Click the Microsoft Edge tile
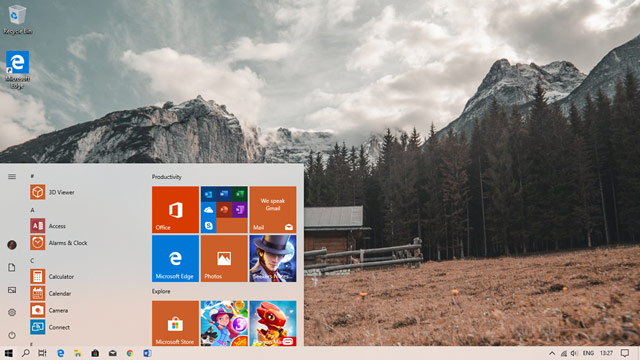The height and width of the screenshot is (360, 640). coord(176,258)
